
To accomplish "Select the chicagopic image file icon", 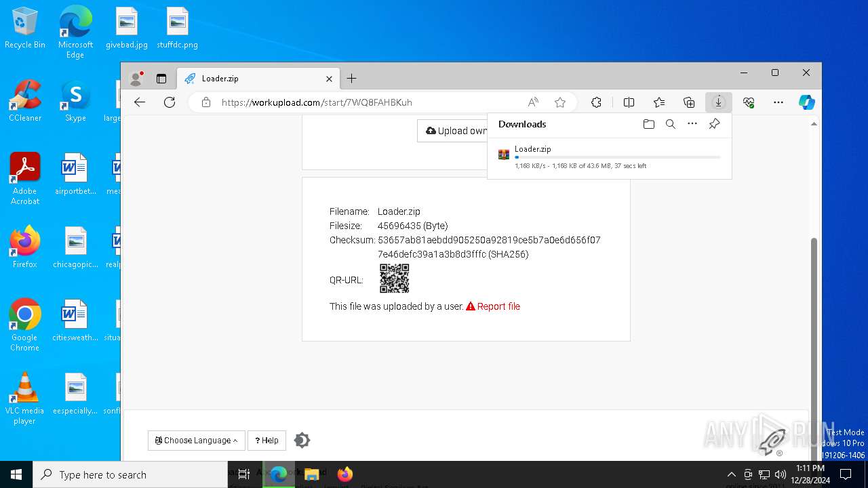I will click(75, 247).
